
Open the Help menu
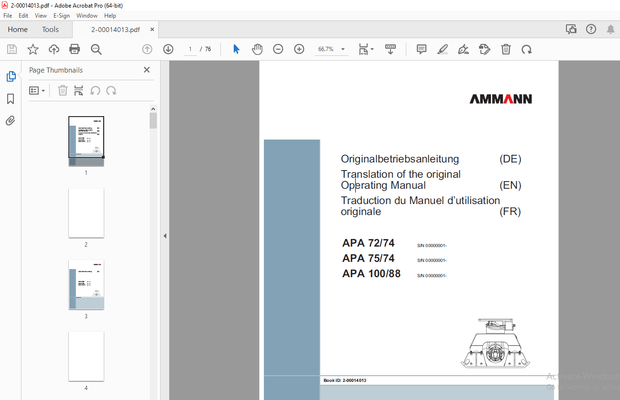coord(110,16)
